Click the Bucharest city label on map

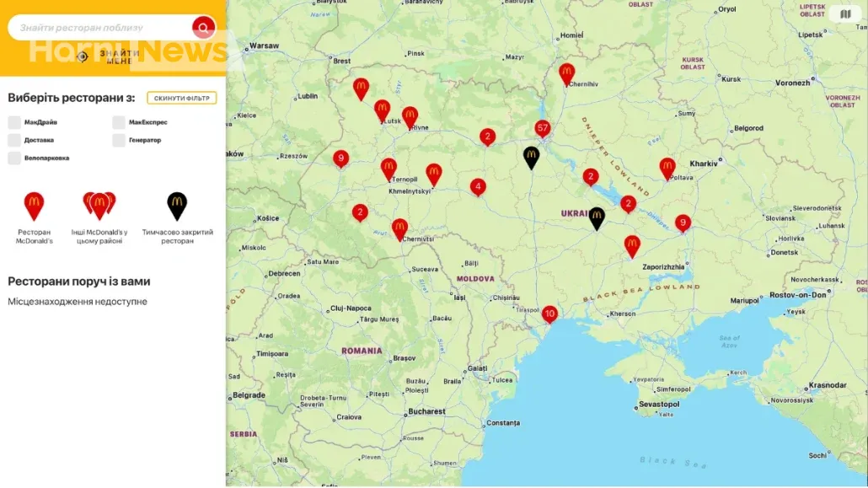pos(426,411)
